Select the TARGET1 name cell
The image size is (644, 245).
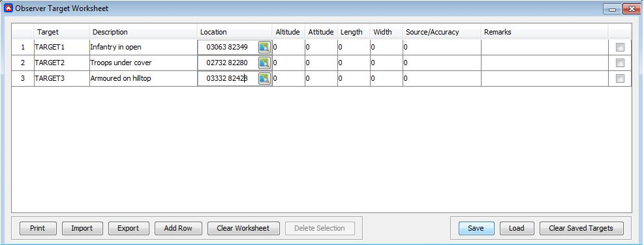tap(61, 47)
